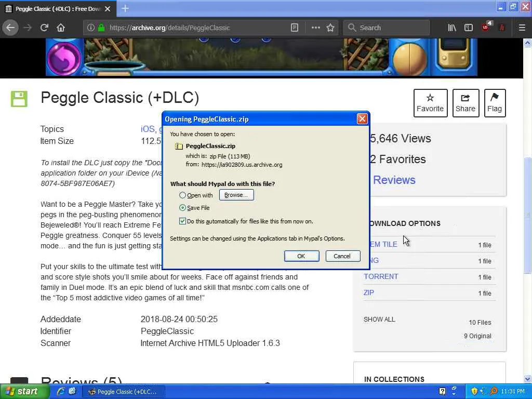Open page actions three-dot menu
Screen dimensions: 532x399
[x=315, y=28]
